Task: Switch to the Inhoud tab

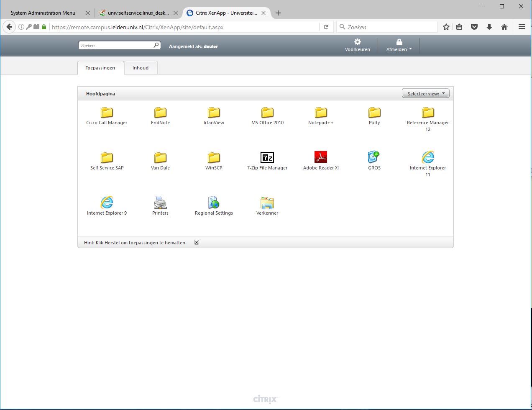Action: tap(141, 68)
